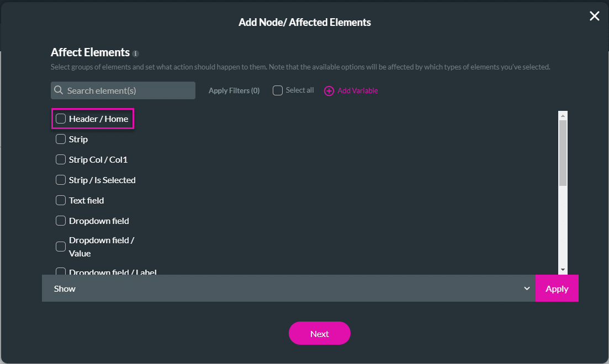Tick the Strip Col / Col1 checkbox
The height and width of the screenshot is (364, 609).
click(x=61, y=159)
